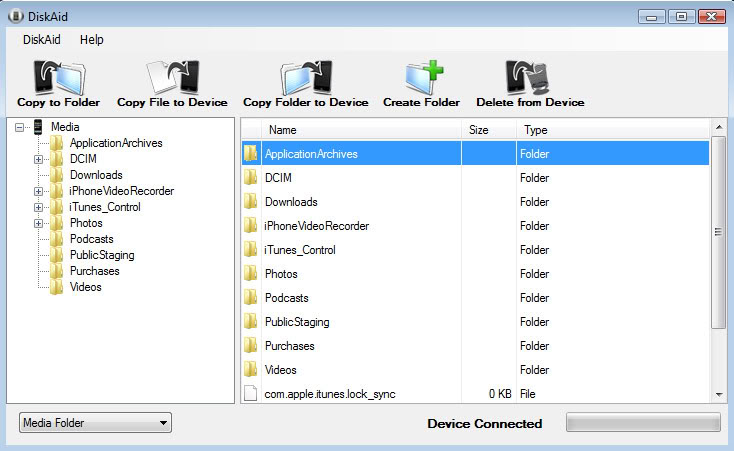
Task: Click the Folder type cell in Videos row
Action: point(535,370)
